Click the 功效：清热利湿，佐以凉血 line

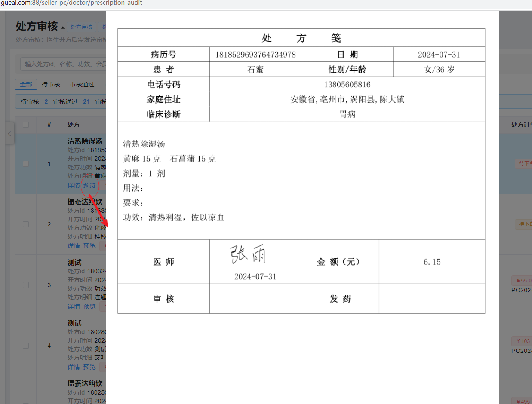click(x=174, y=218)
